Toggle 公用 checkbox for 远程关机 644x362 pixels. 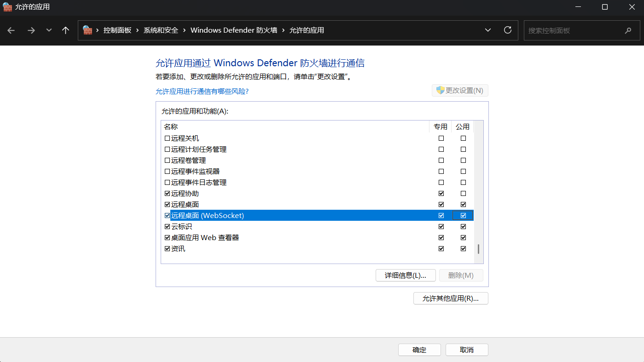(x=464, y=138)
